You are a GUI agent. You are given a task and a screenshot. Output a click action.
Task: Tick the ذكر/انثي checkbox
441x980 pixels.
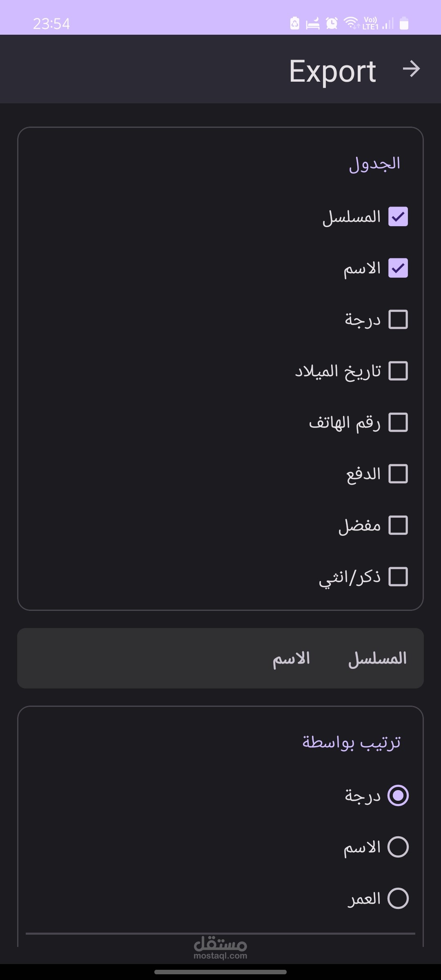[398, 577]
